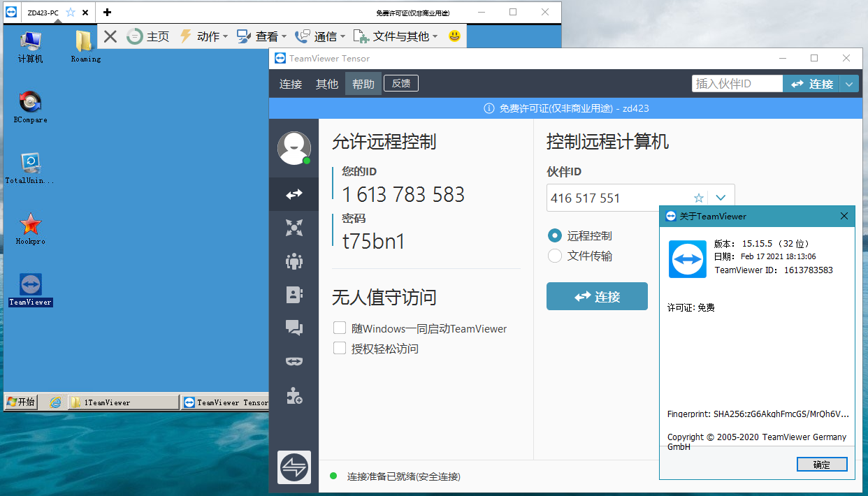
Task: Open the 帮助 menu
Action: 363,84
